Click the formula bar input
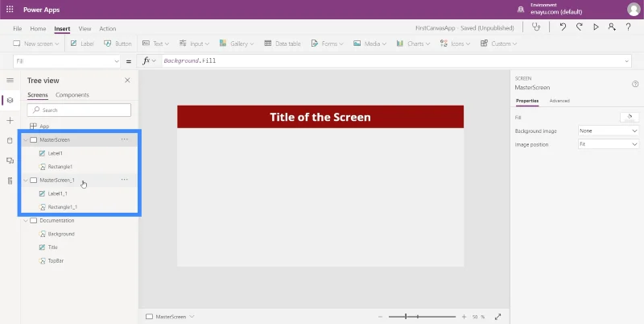644x324 pixels. pos(392,61)
